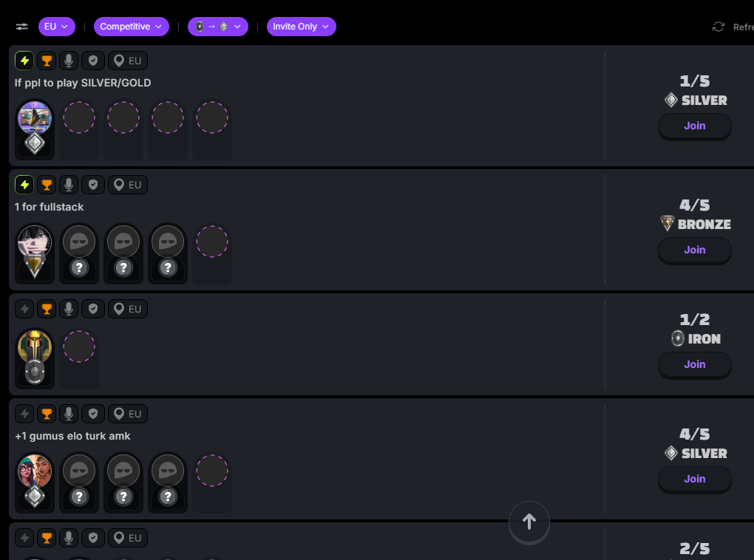Click shield icon in '1 for fullstack' lobby

93,185
